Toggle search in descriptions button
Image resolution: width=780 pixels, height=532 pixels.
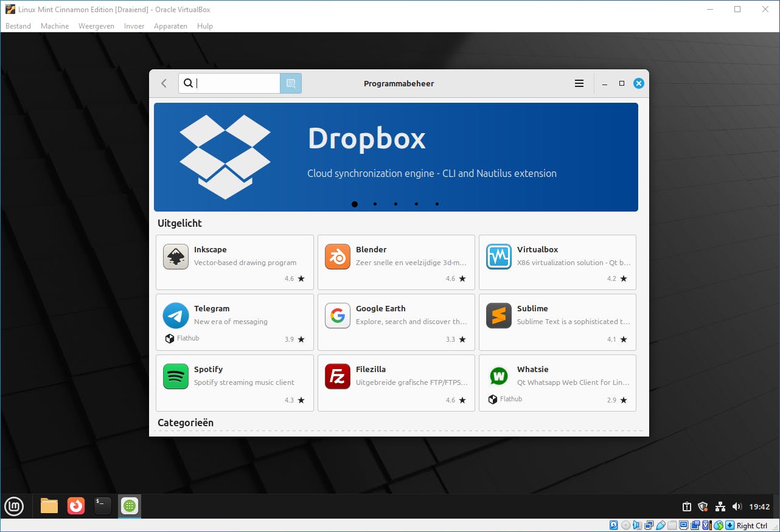tap(291, 83)
